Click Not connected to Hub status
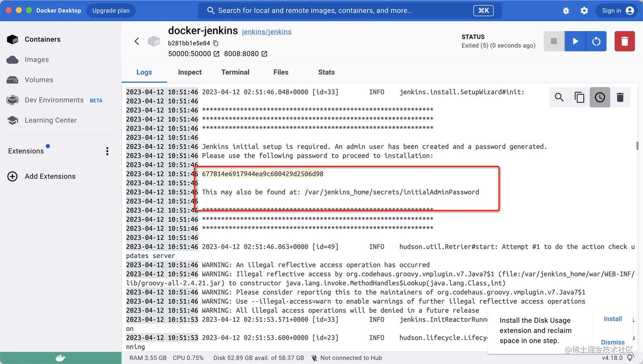This screenshot has width=643, height=364. click(x=347, y=358)
